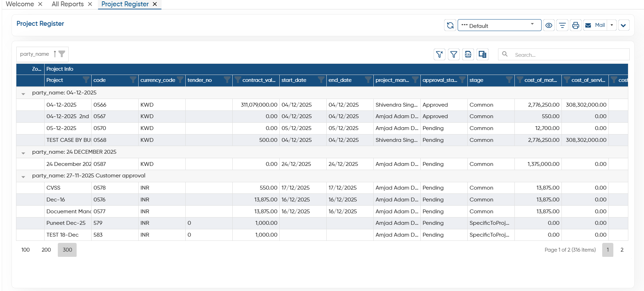Open filter on tender_no column
The height and width of the screenshot is (291, 644).
click(227, 80)
